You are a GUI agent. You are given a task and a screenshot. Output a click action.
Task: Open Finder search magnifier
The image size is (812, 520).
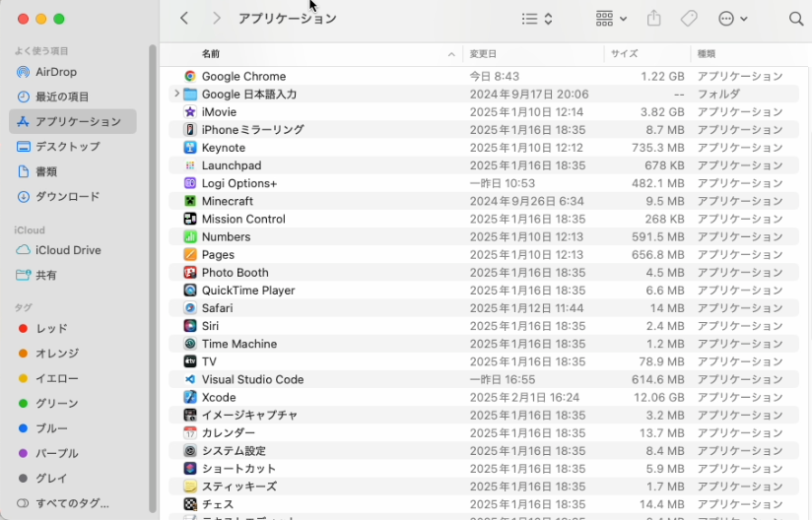click(x=796, y=19)
